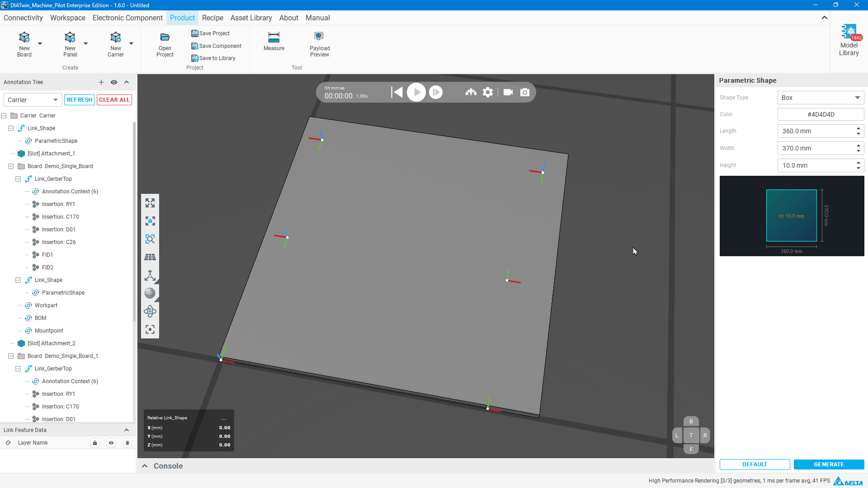Image resolution: width=868 pixels, height=488 pixels.
Task: Switch view cube to Back view
Action: pos(691,422)
